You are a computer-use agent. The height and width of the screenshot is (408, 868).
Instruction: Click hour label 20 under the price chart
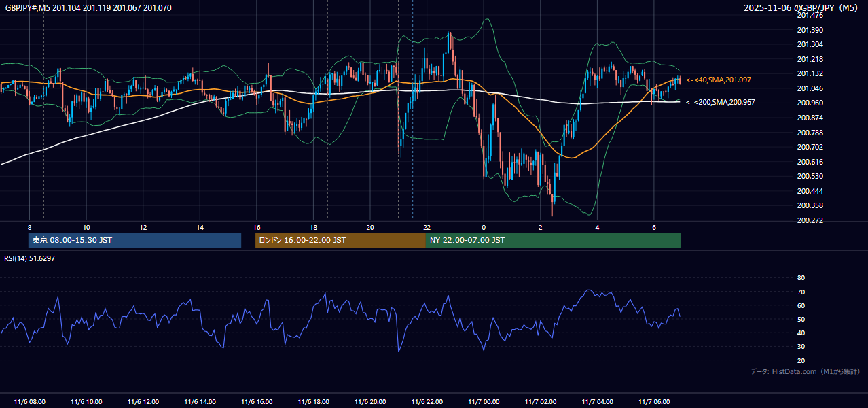(370, 227)
